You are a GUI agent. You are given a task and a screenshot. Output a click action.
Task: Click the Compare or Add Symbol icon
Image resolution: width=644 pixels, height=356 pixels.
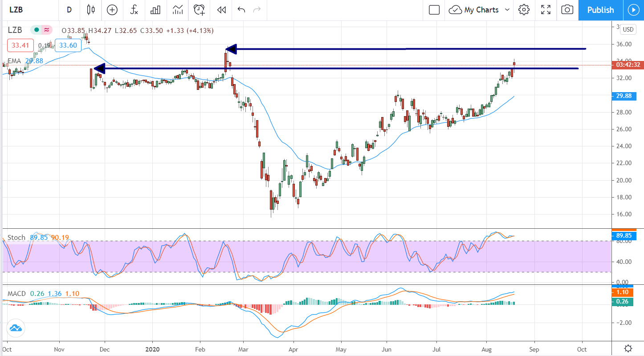click(x=112, y=10)
